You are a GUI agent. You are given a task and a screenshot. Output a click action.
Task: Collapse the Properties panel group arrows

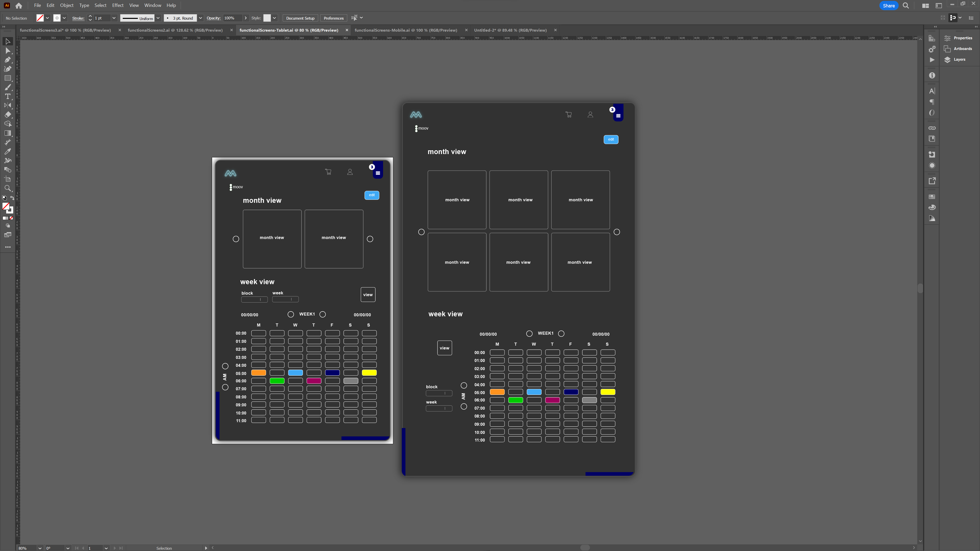(976, 27)
